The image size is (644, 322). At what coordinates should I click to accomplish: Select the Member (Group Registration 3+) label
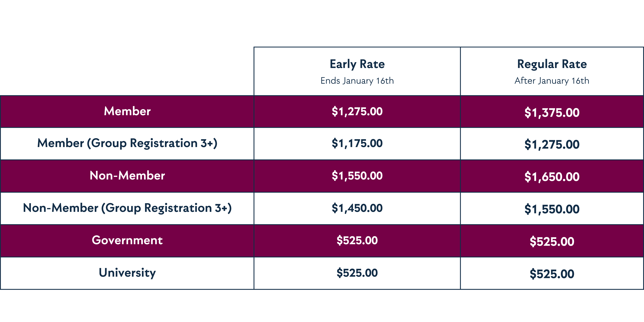click(x=127, y=143)
